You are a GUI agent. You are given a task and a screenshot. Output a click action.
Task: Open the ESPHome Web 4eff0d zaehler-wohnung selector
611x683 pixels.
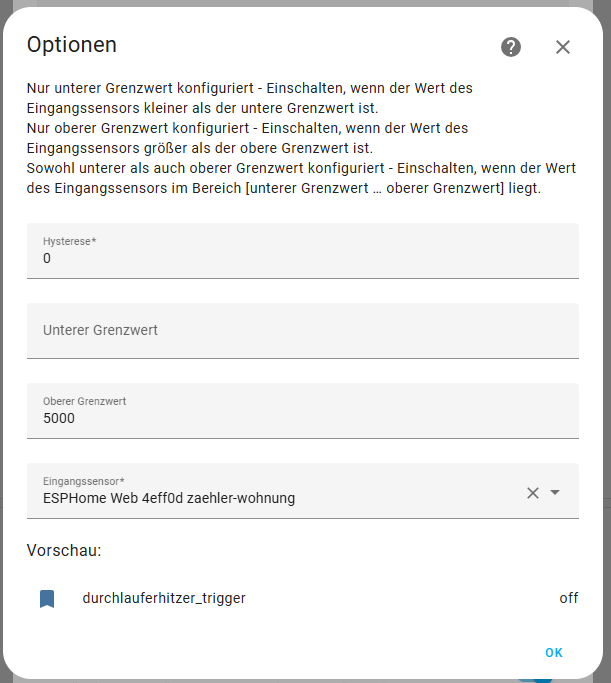(x=270, y=497)
